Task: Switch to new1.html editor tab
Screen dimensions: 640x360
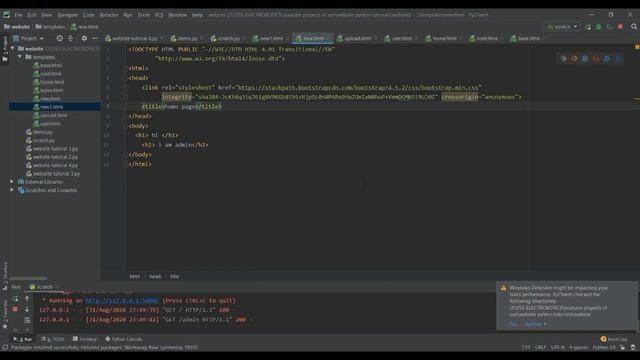Action: [271, 38]
